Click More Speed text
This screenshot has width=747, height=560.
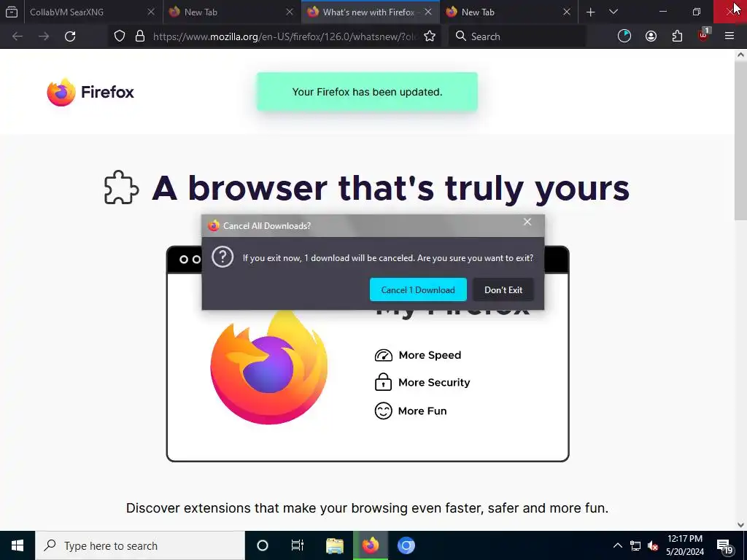point(430,355)
